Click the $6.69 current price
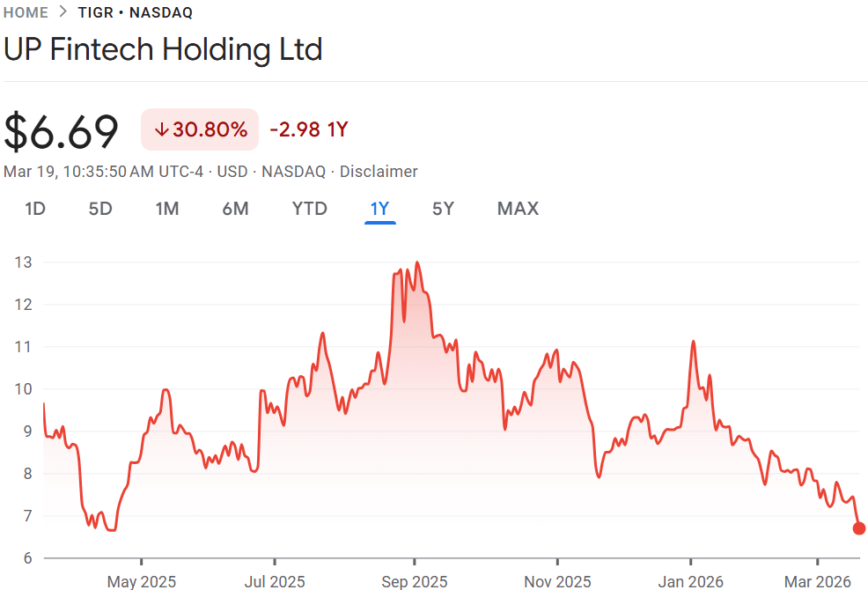Image resolution: width=868 pixels, height=590 pixels. point(62,132)
